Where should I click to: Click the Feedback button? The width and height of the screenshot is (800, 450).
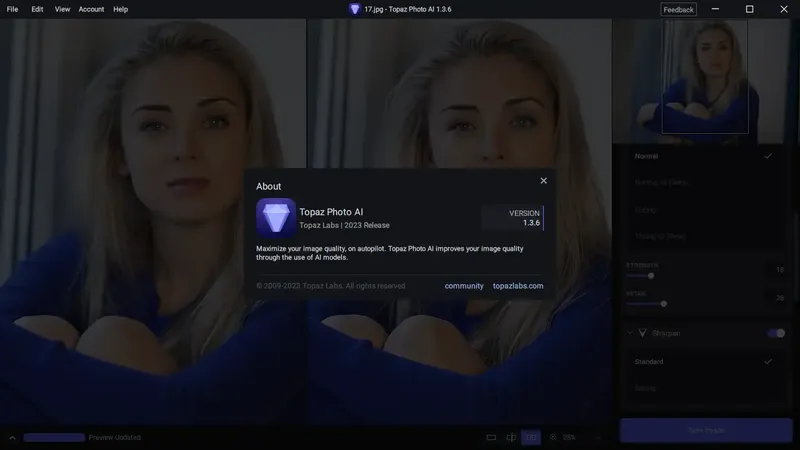tap(679, 9)
